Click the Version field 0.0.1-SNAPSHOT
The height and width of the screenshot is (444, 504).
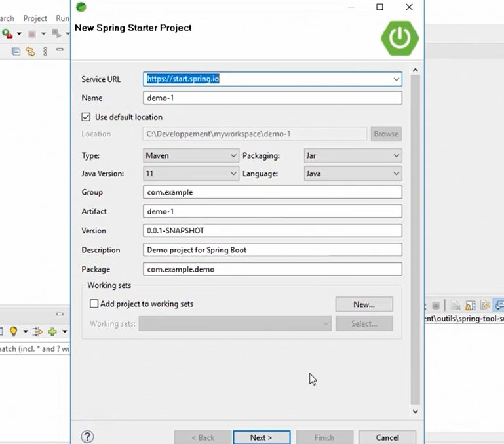273,231
